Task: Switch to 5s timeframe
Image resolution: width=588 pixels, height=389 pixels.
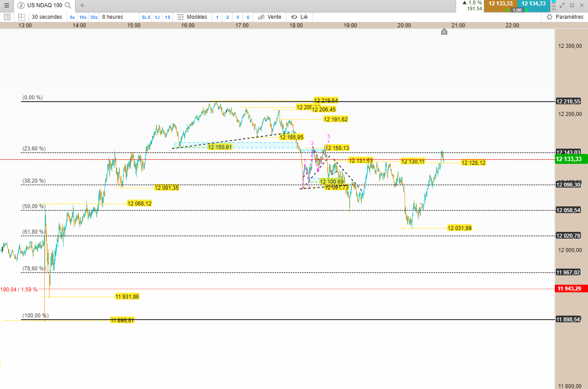Action: 72,17
